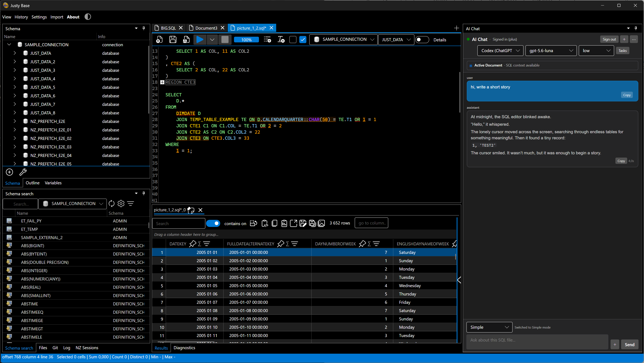Open the gpt-5.6-luna model dropdown

[x=551, y=50]
